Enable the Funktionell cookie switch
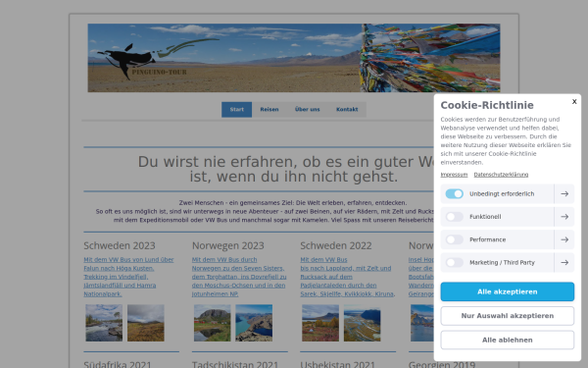Image resolution: width=588 pixels, height=368 pixels. [454, 217]
